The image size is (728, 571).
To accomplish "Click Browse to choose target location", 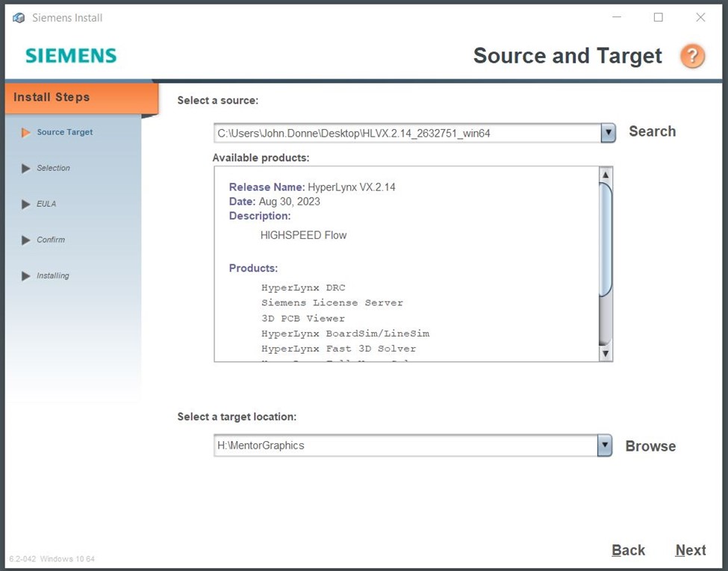I will tap(650, 446).
